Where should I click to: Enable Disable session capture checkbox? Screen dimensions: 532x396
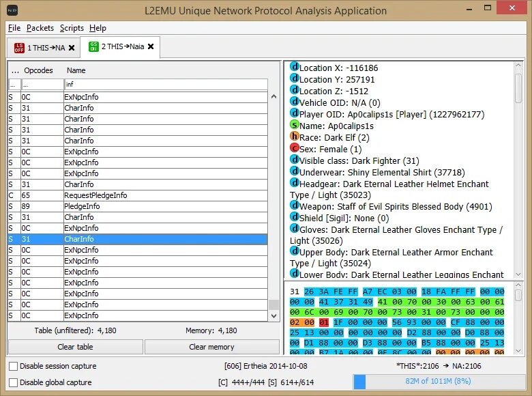13,366
